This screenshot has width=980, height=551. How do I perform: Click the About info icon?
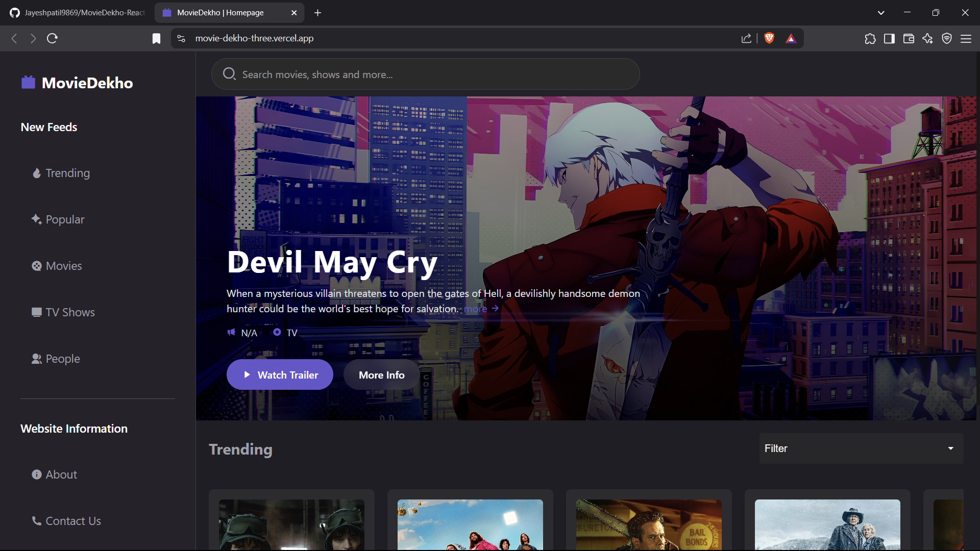[37, 474]
